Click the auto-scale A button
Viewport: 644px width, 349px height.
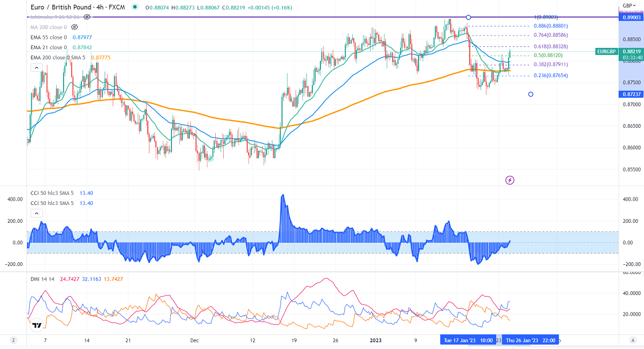click(632, 340)
